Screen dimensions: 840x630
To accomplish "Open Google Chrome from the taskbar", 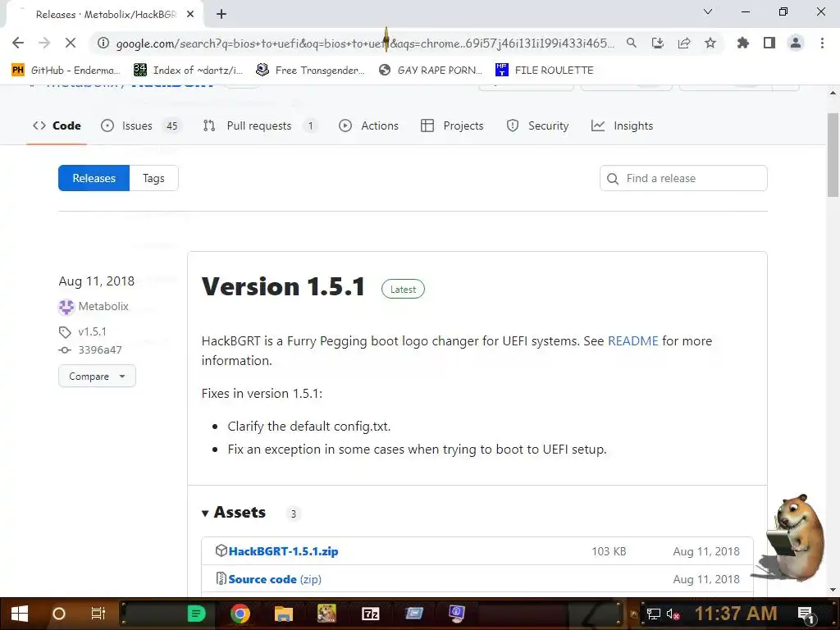I will (240, 614).
